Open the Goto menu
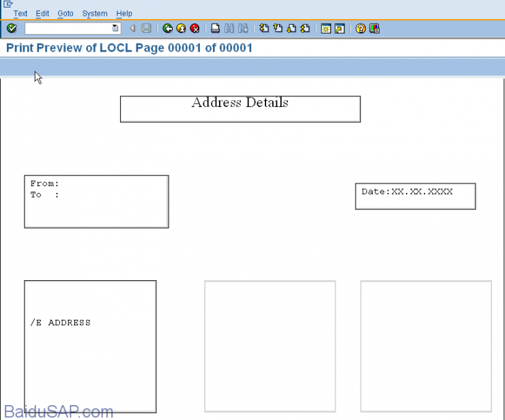 click(66, 14)
